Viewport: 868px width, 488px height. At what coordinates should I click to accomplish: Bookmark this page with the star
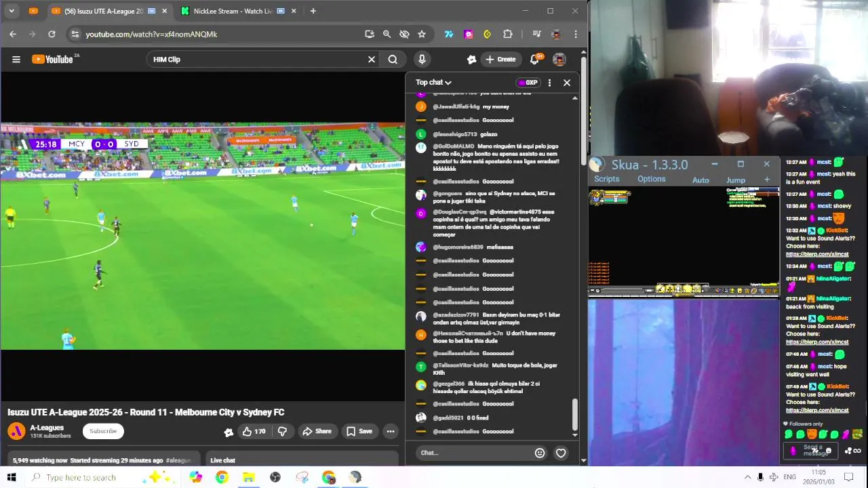click(422, 34)
